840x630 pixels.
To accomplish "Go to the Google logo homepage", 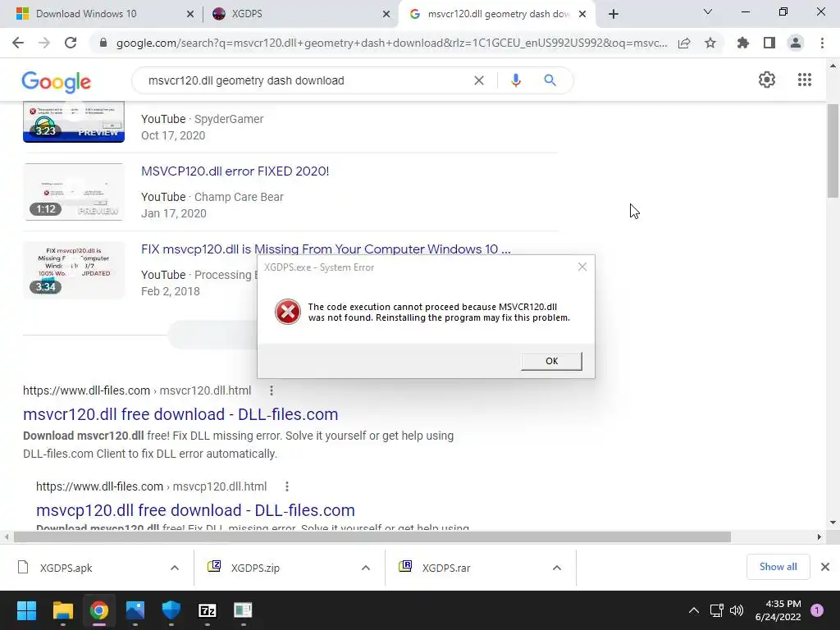I will [57, 81].
